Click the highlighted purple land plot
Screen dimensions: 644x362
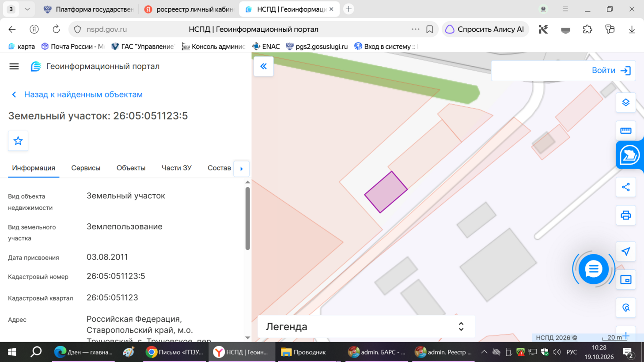click(x=386, y=192)
